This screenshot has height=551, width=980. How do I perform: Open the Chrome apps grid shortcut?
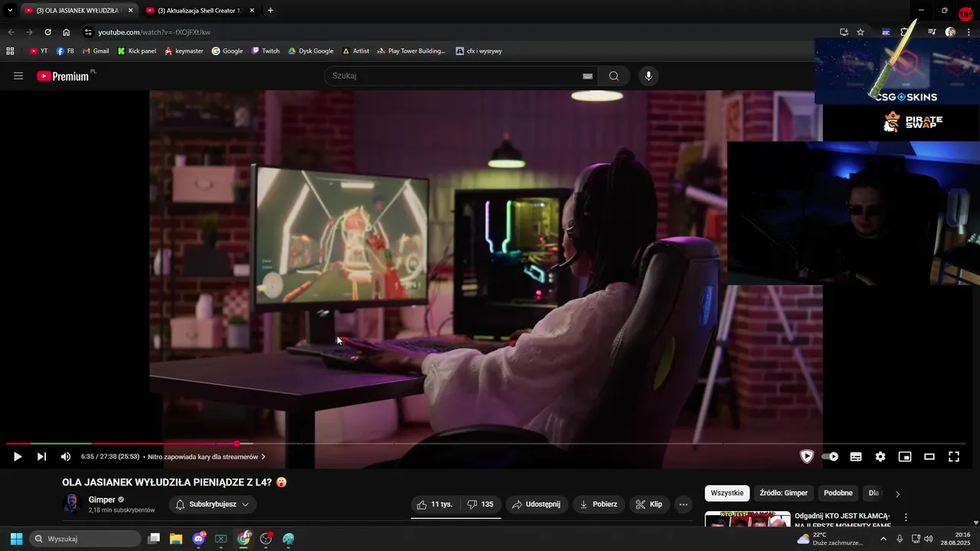click(x=10, y=51)
